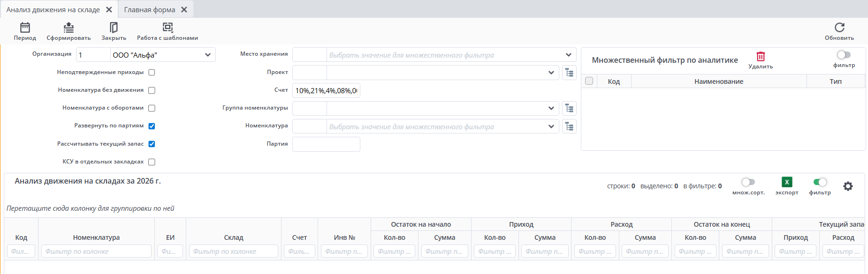868x274 pixels.
Task: Open the tree selector next to Проект
Action: tap(569, 73)
